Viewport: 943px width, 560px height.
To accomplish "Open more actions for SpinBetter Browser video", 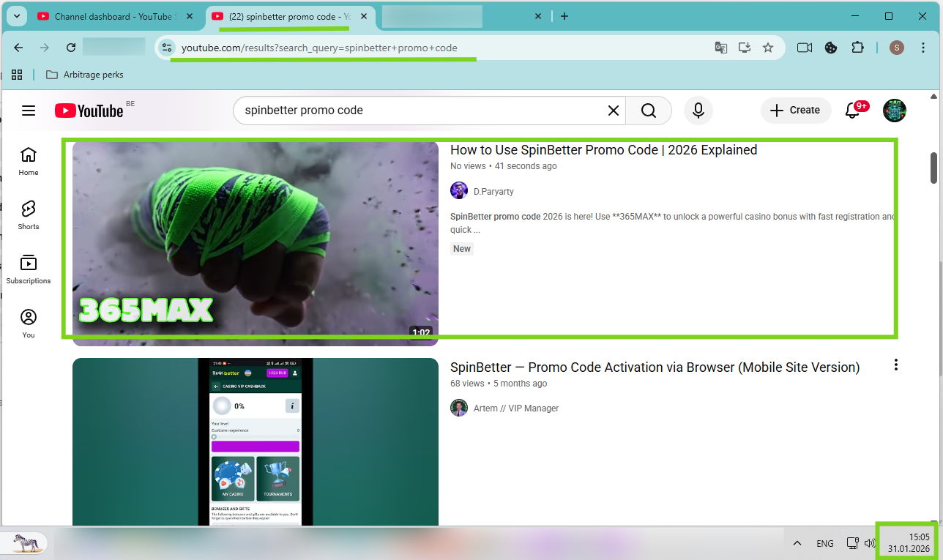I will tap(895, 365).
